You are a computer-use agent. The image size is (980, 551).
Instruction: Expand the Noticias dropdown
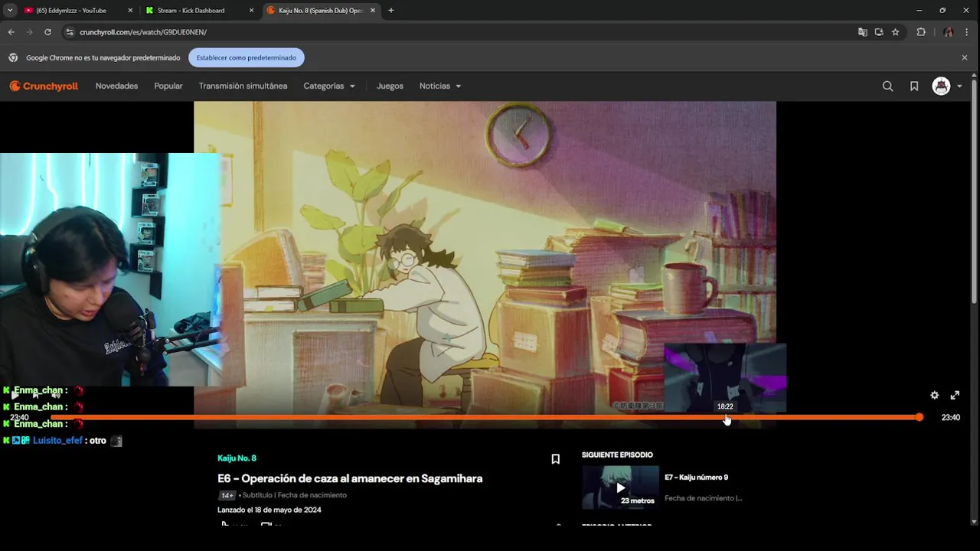pyautogui.click(x=440, y=86)
